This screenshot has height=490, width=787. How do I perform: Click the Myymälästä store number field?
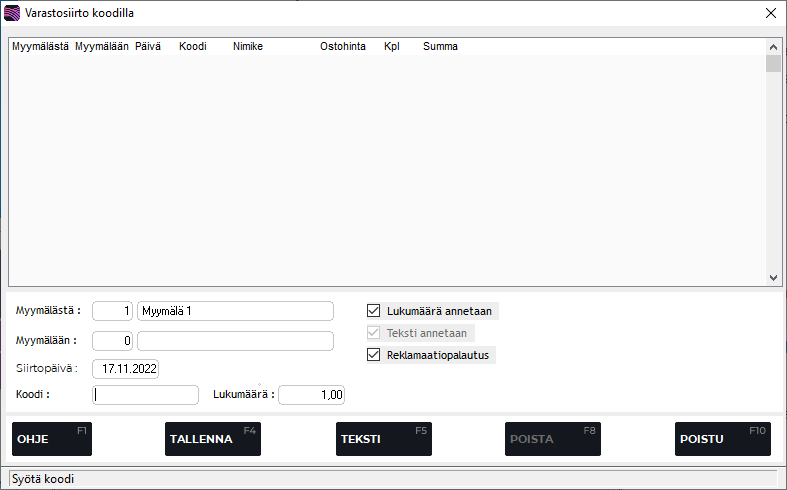(x=112, y=311)
